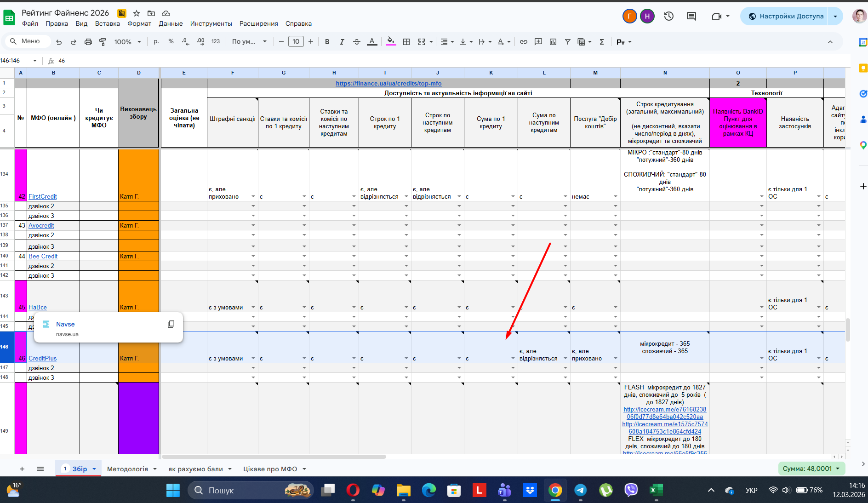Image resolution: width=868 pixels, height=503 pixels.
Task: Click the print icon in toolbar
Action: pos(88,42)
